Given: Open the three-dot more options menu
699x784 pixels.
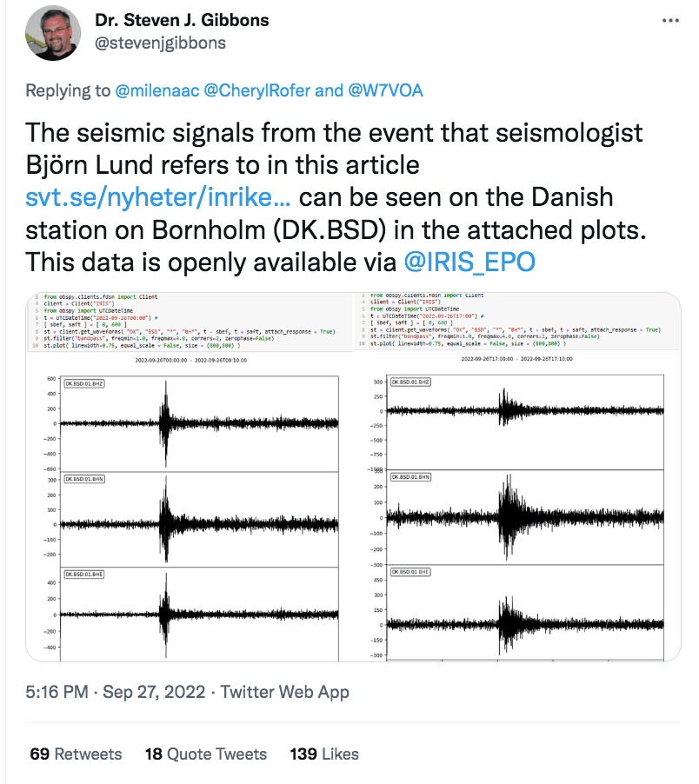Looking at the screenshot, I should (x=670, y=21).
